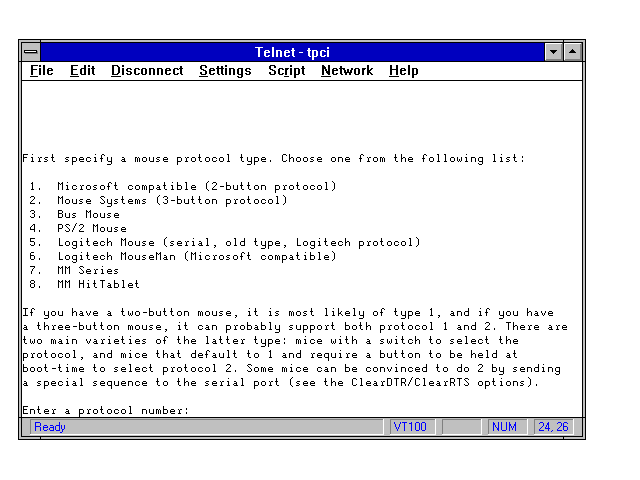Viewport: 640px width, 480px height.
Task: Open the Edit menu
Action: pyautogui.click(x=82, y=71)
